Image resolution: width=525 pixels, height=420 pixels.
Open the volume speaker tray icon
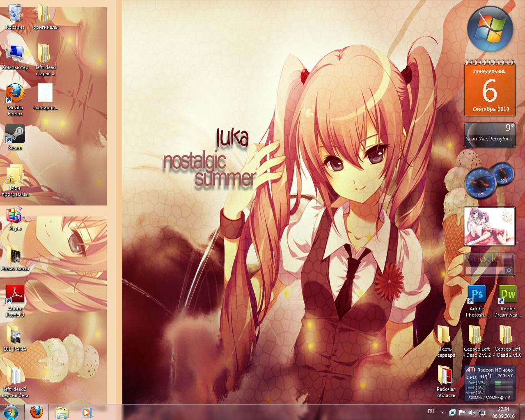472,412
